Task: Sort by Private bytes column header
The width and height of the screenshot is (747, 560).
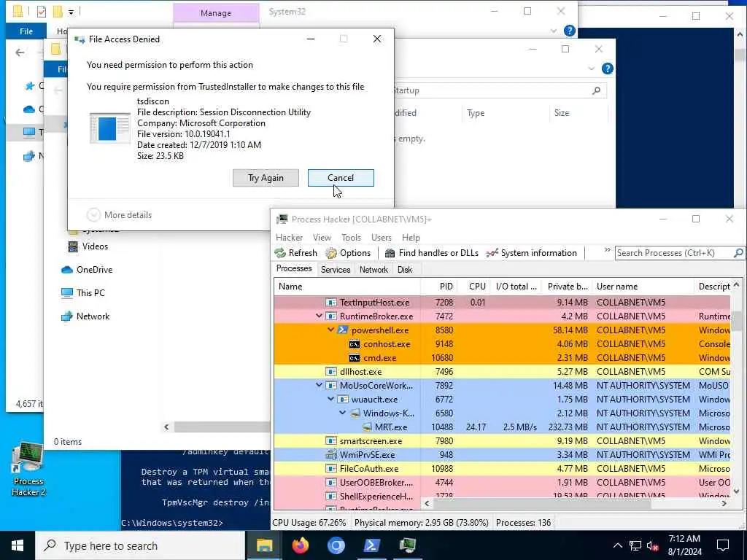Action: tap(567, 286)
